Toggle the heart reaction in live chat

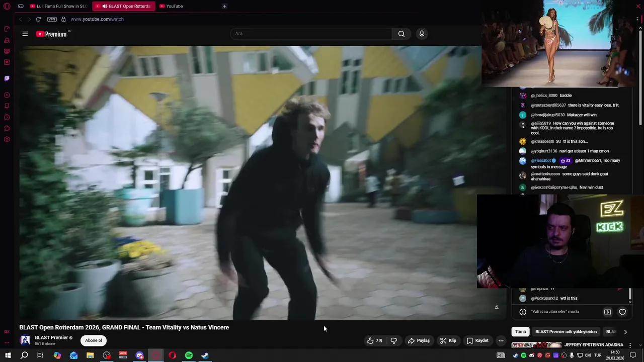[622, 312]
